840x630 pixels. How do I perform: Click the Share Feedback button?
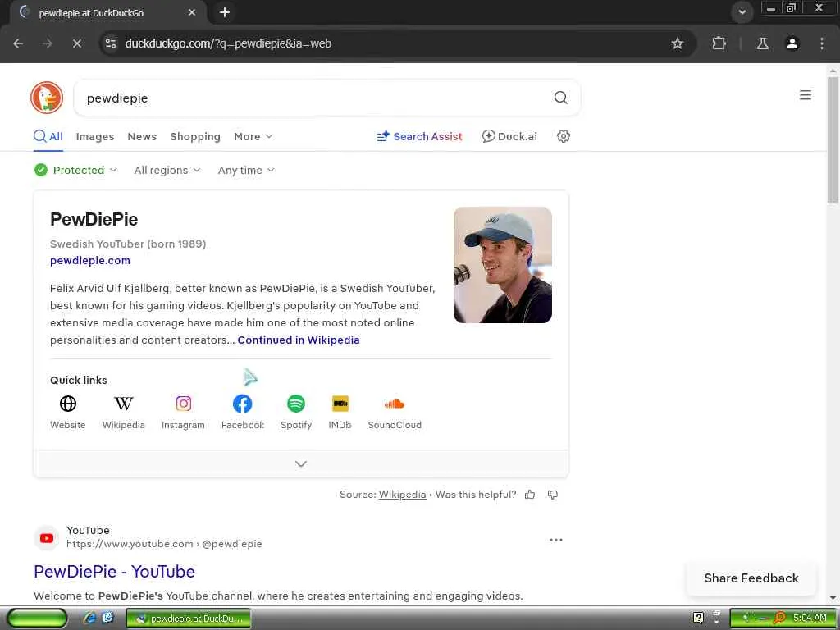[x=751, y=578]
